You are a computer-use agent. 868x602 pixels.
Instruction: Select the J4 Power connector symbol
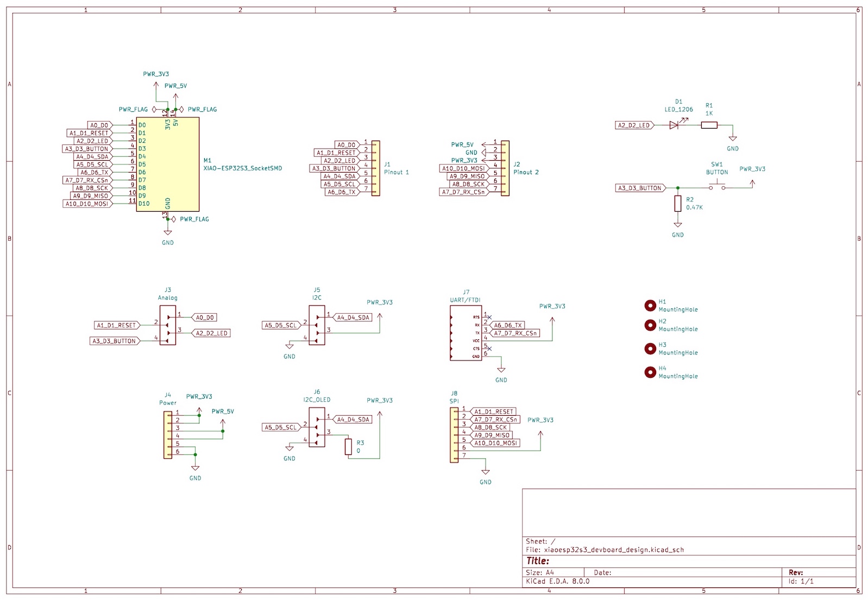[x=168, y=435]
